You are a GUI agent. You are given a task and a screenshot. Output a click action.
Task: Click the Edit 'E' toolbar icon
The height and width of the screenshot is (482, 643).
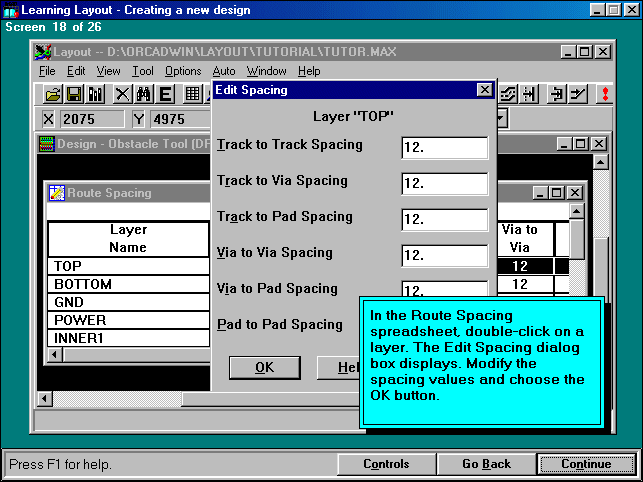[165, 94]
